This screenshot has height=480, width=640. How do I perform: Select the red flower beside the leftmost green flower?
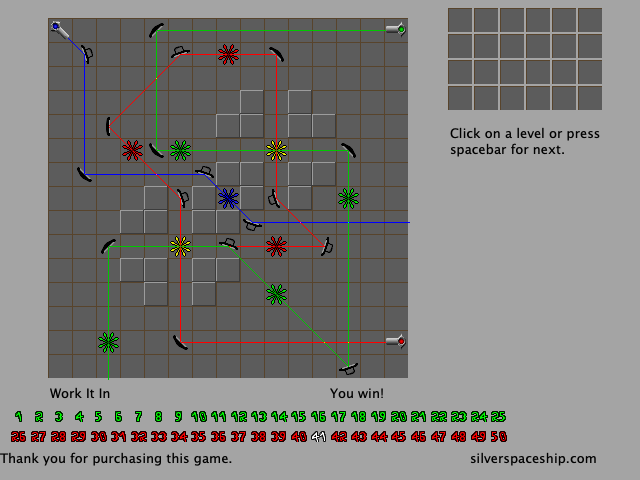(x=133, y=150)
